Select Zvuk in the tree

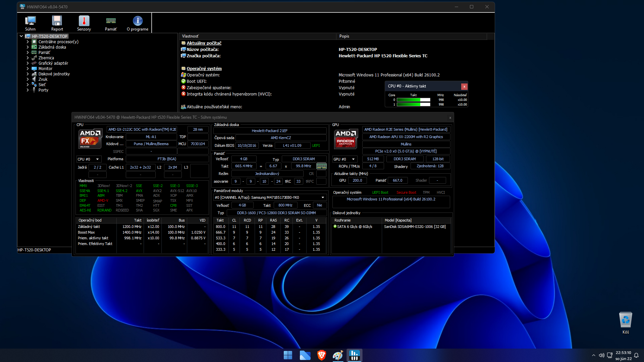click(x=43, y=79)
